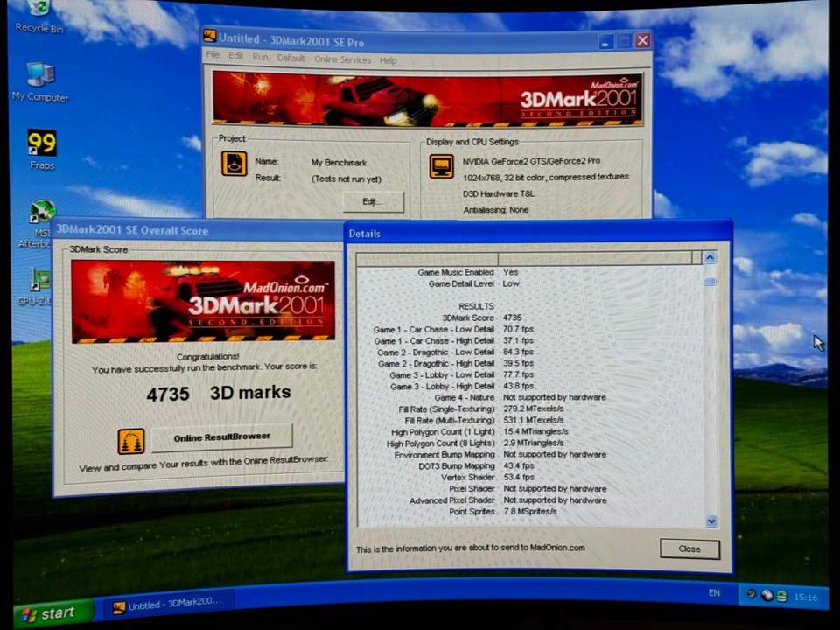Select Game 2 - Dragothic - High Detail row
This screenshot has height=630, width=840.
[530, 363]
